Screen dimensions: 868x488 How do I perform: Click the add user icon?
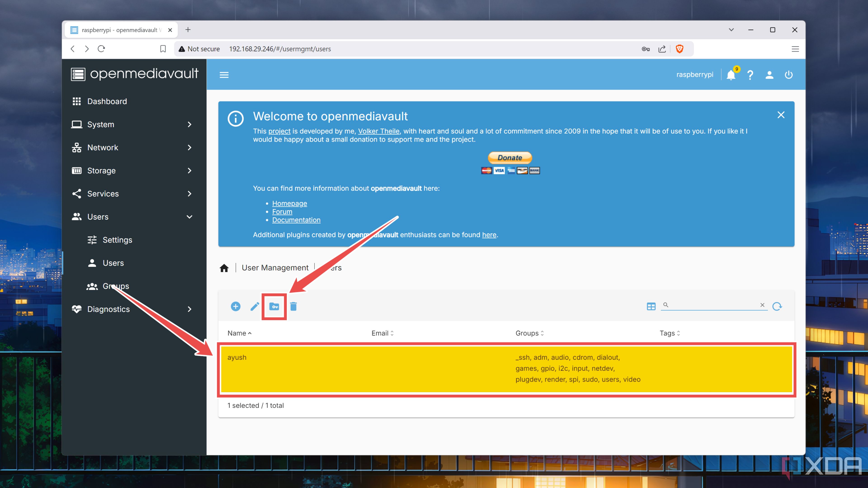[x=235, y=307]
